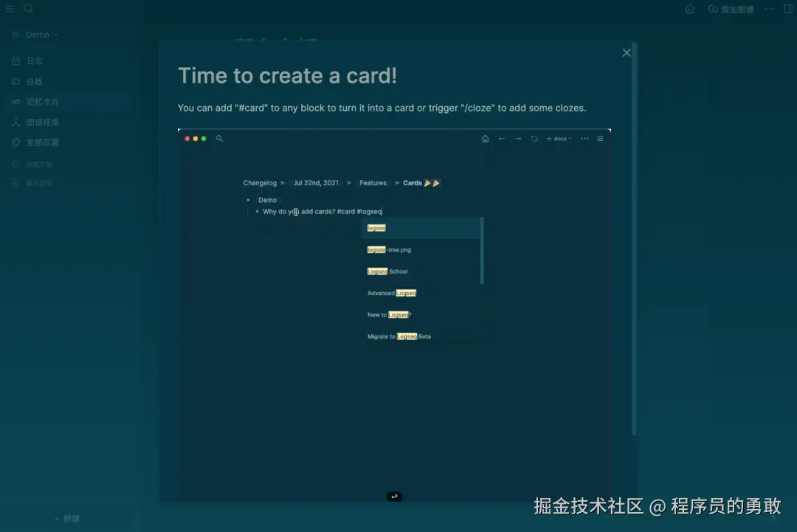Click the calendar icon beside 日志

16,61
